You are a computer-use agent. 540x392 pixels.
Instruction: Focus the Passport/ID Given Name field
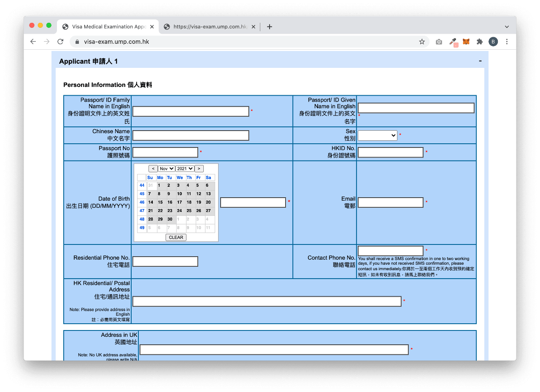(416, 108)
